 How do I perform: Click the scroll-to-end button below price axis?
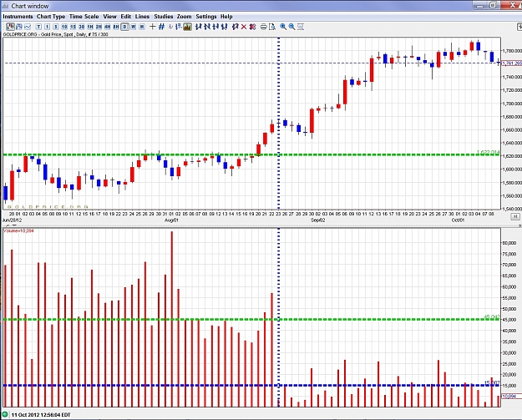514,216
